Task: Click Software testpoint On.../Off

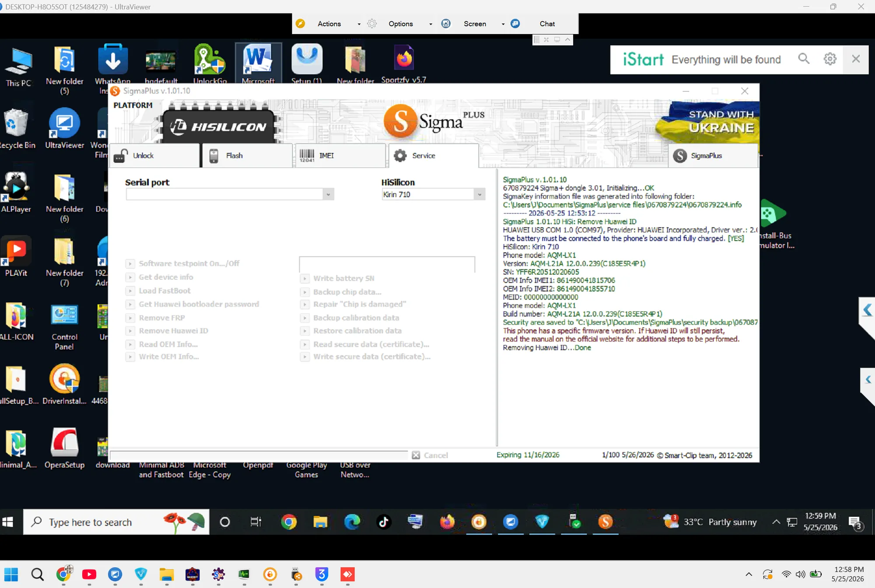Action: (x=184, y=264)
